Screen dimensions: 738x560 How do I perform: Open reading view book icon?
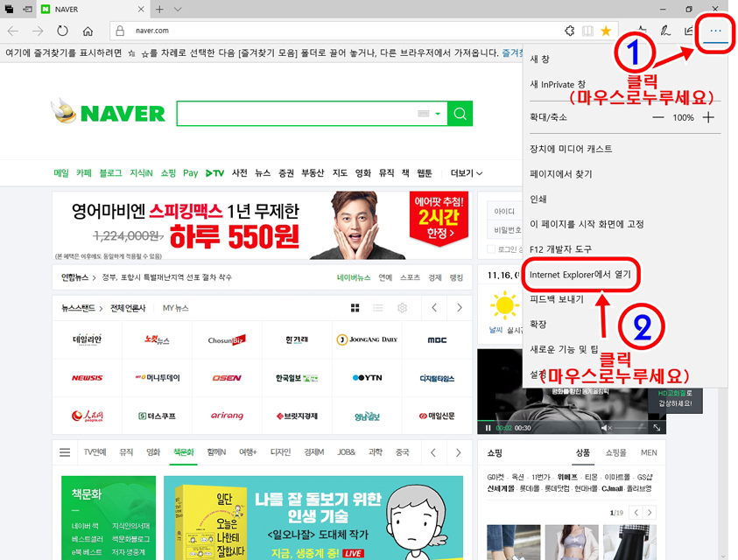pos(587,31)
